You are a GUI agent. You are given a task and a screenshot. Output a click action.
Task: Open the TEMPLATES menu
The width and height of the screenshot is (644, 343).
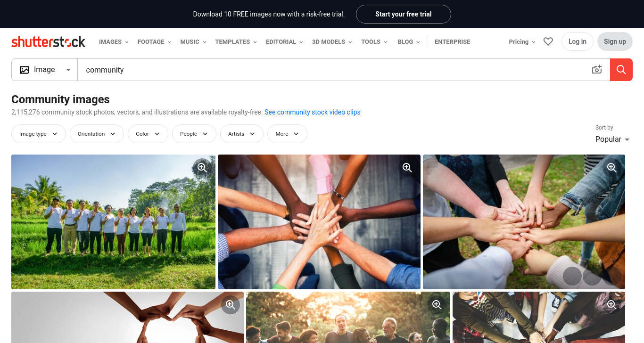coord(236,41)
